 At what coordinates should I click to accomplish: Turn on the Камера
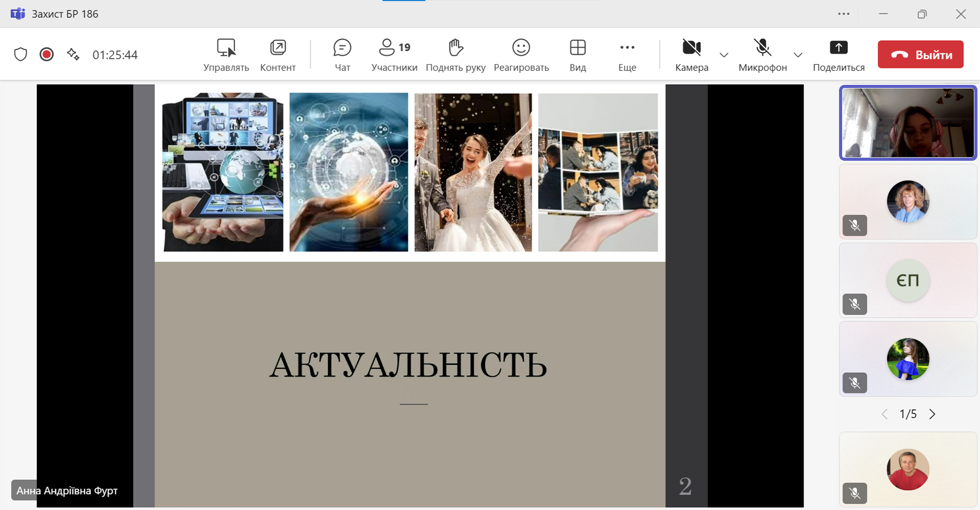coord(692,55)
